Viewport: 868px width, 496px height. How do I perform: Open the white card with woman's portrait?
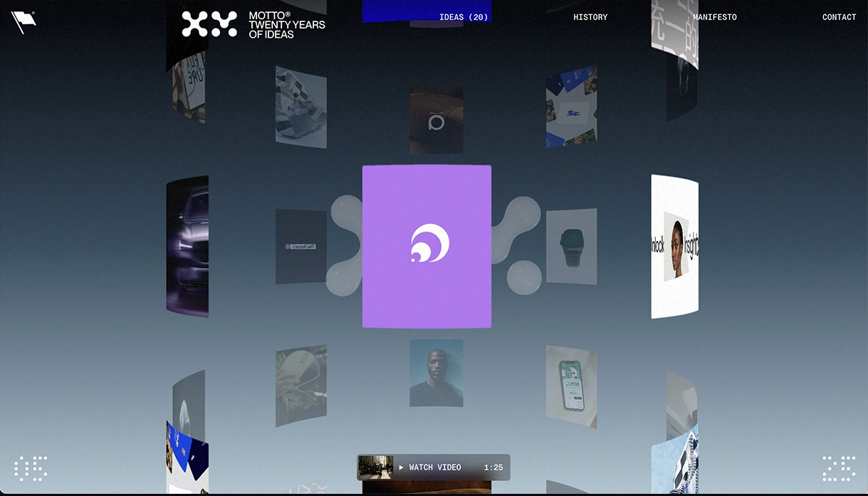(675, 247)
